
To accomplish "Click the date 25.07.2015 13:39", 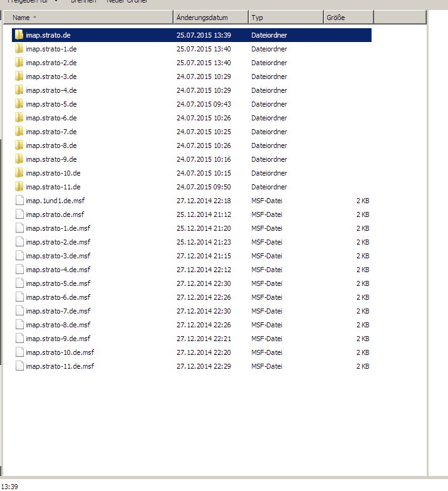I will coord(204,35).
